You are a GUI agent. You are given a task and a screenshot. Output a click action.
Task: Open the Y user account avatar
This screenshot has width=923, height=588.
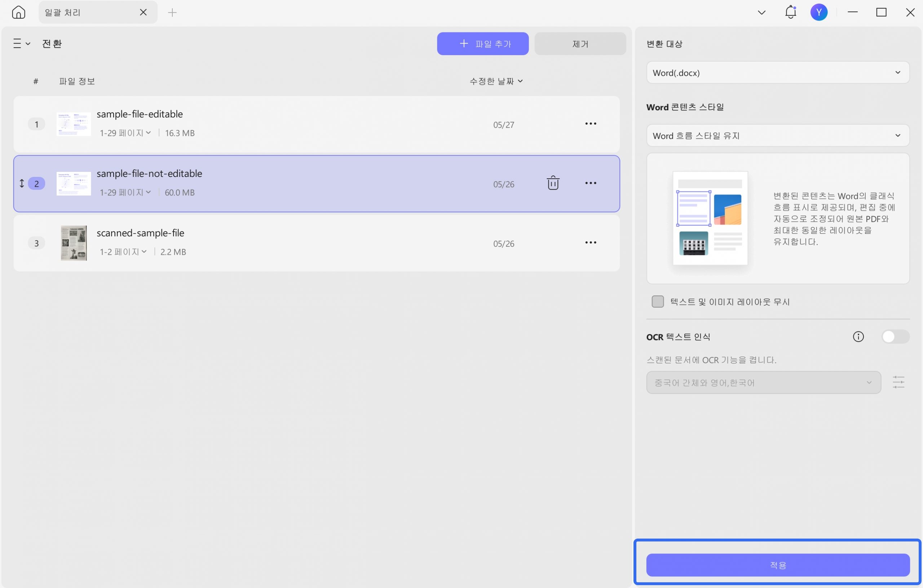tap(819, 12)
